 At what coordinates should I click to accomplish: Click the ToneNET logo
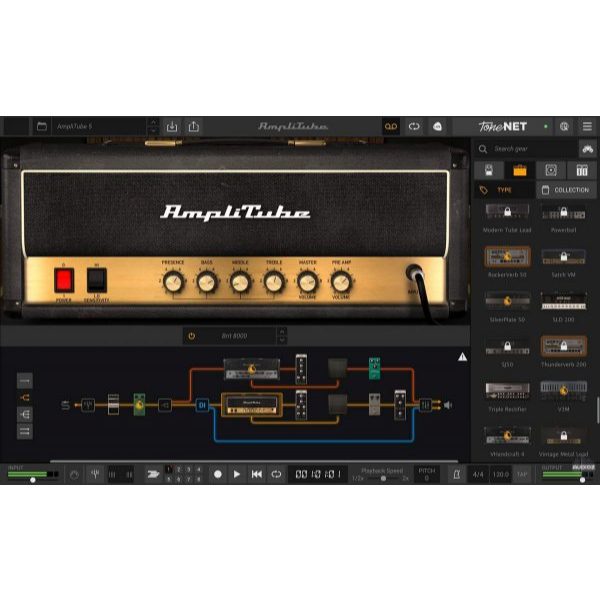coord(502,126)
